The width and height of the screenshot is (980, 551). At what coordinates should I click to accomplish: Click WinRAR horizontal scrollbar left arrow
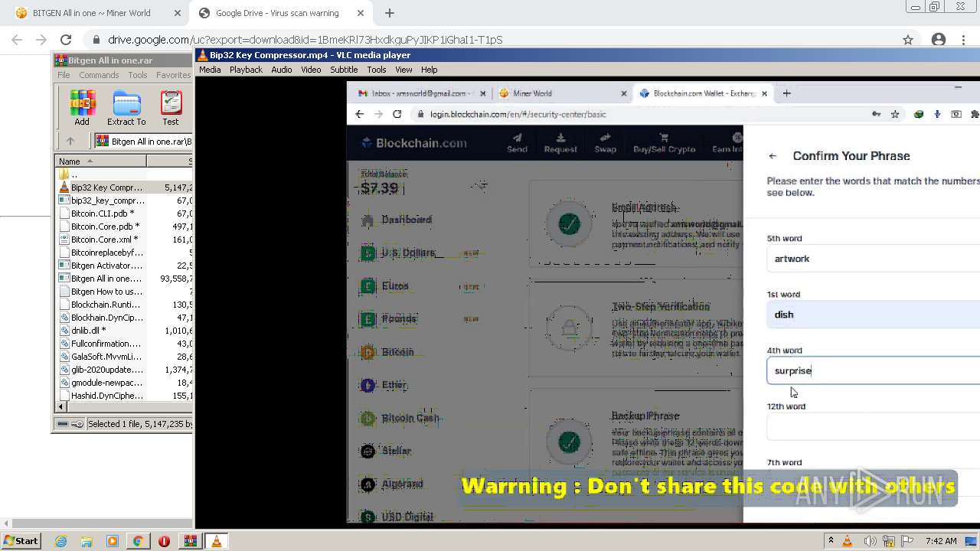[x=60, y=408]
